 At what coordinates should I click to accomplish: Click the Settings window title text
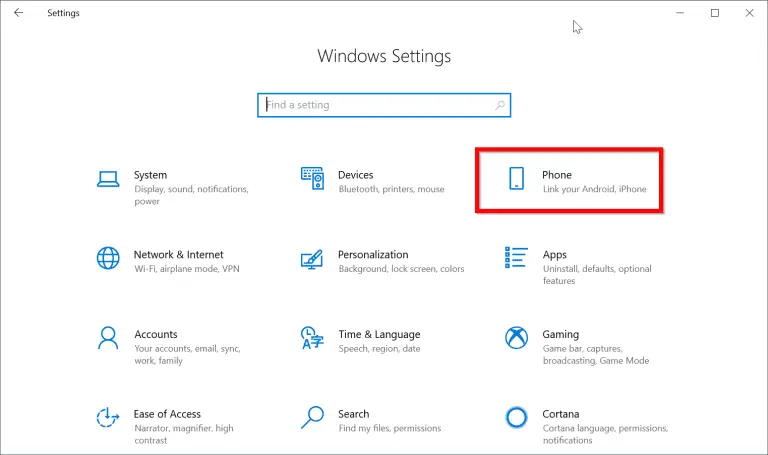click(x=63, y=13)
